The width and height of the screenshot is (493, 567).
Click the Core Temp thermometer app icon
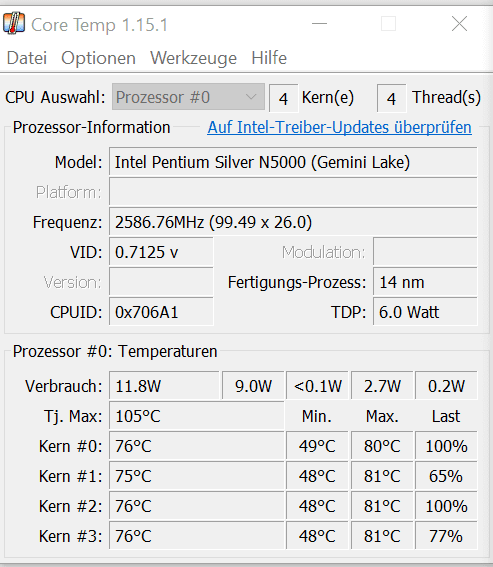(14, 24)
